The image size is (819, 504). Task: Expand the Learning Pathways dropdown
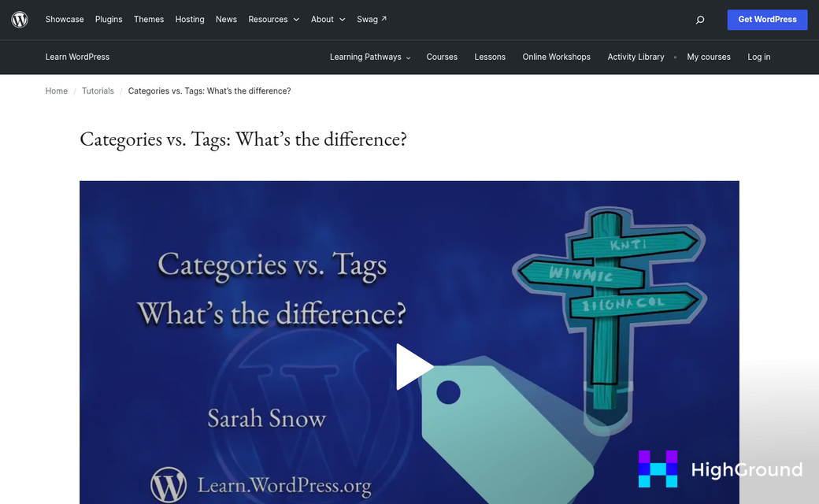coord(370,57)
